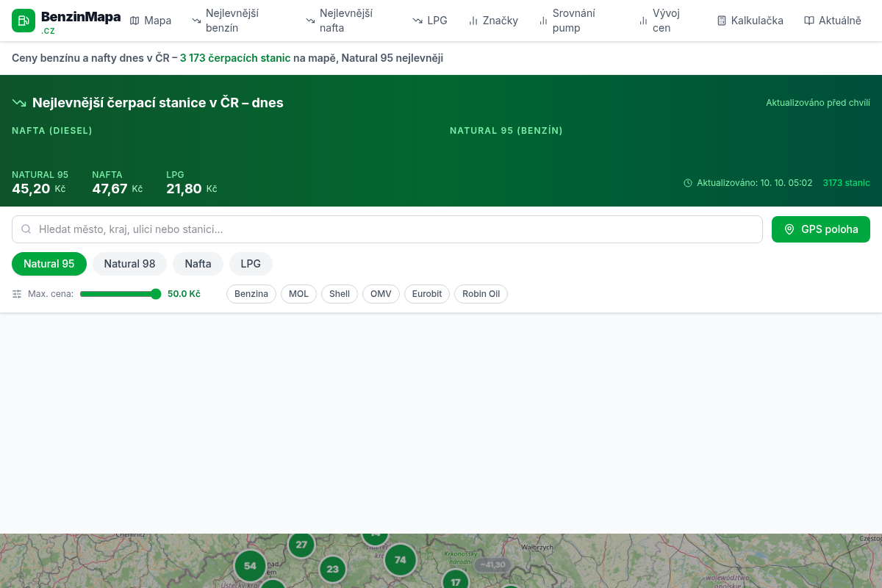
Task: Select the Natural 95 fuel filter
Action: (49, 264)
